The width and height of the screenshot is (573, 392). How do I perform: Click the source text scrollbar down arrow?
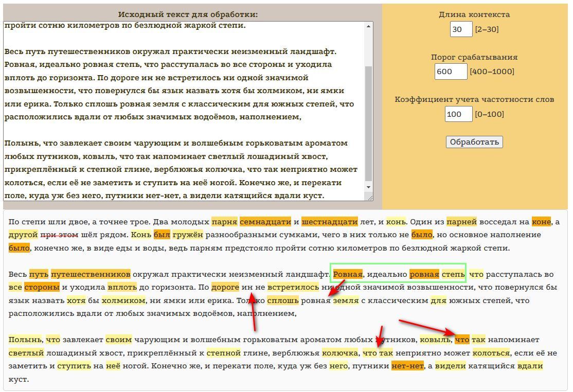click(368, 187)
